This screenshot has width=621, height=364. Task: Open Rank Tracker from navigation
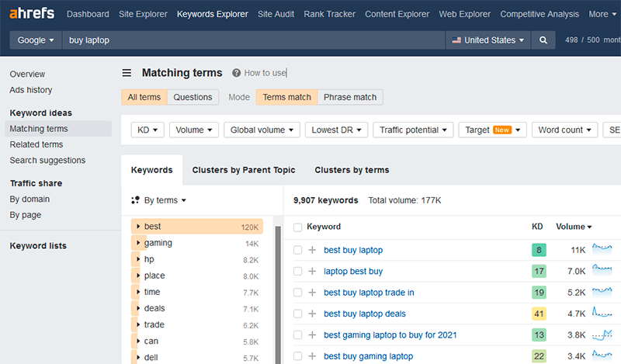click(x=329, y=14)
